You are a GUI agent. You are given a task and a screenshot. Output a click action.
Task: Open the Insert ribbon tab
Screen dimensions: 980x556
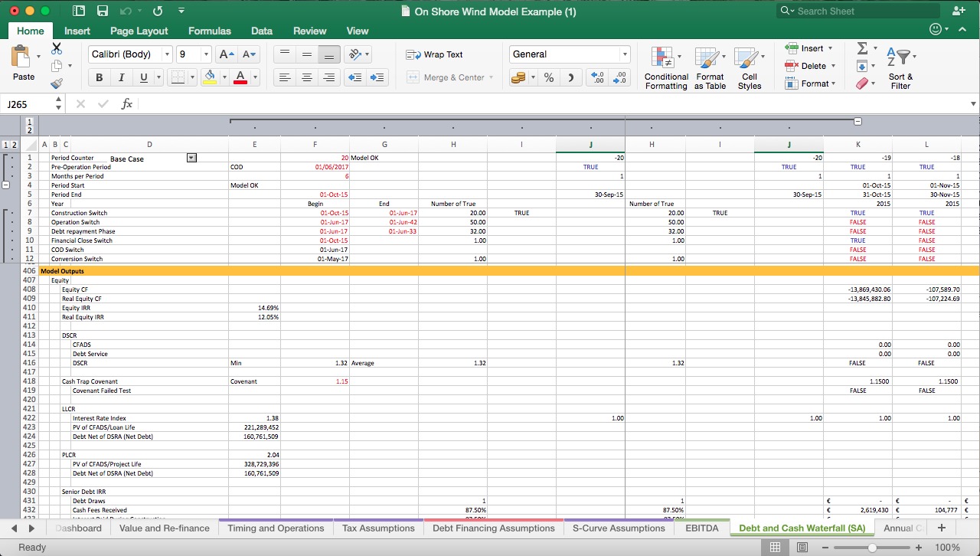[x=77, y=31]
